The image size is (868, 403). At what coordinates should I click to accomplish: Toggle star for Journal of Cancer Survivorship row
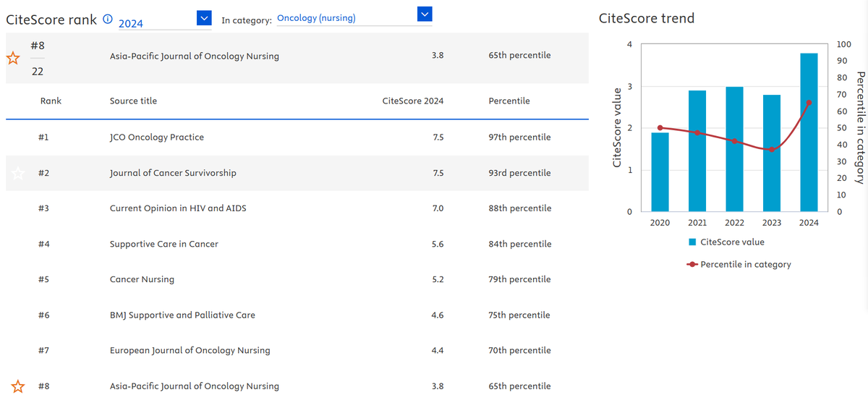18,173
